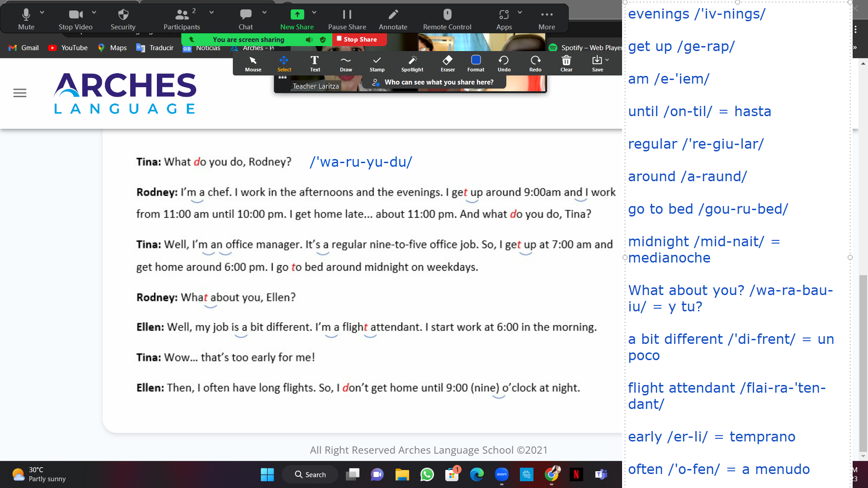Open YouTube bookmark
Viewport: 868px width, 488px height.
(x=68, y=48)
